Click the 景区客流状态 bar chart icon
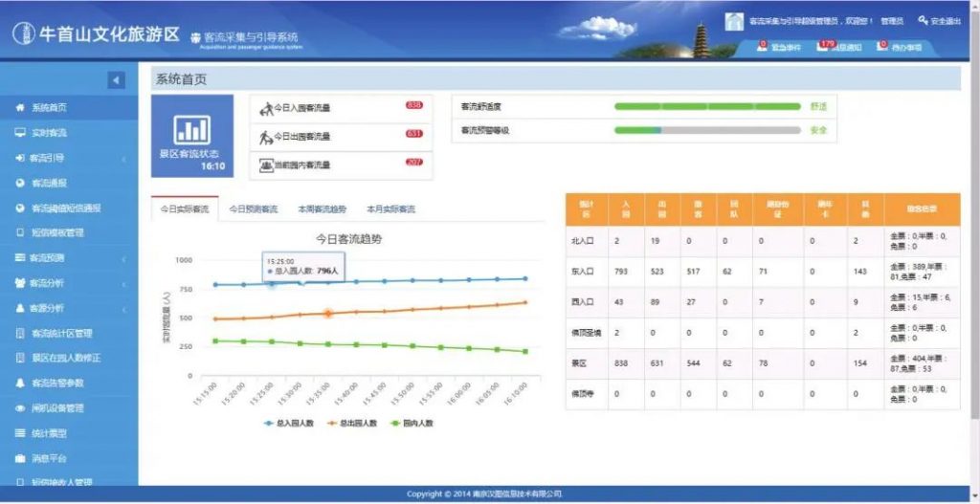 (192, 128)
